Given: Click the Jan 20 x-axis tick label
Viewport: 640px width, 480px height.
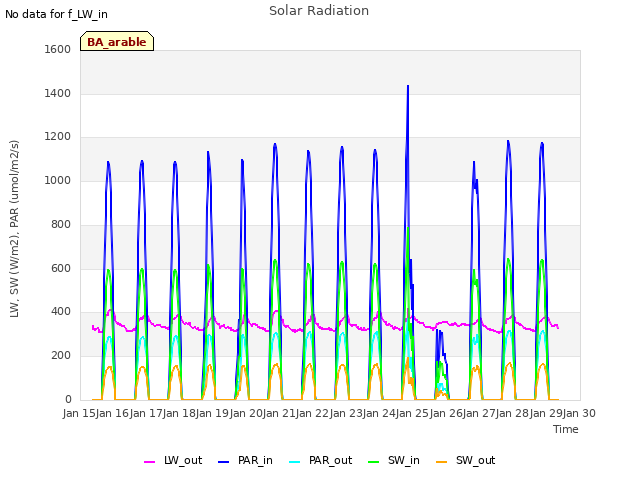Looking at the screenshot, I should point(246,413).
